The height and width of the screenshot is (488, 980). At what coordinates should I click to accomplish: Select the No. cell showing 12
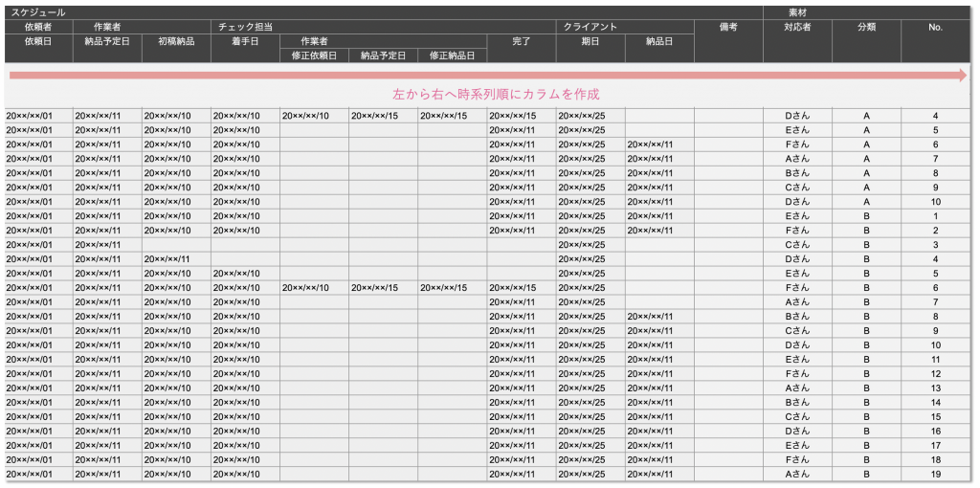pos(936,373)
